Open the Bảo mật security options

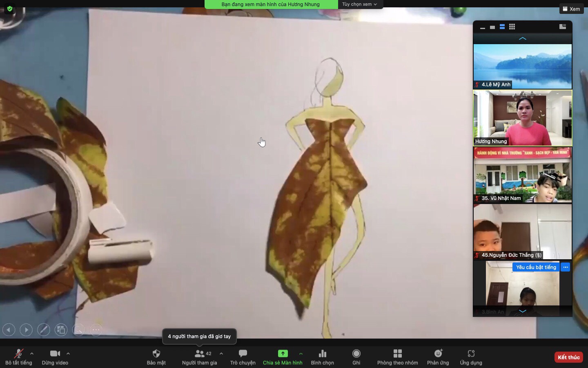(x=156, y=357)
